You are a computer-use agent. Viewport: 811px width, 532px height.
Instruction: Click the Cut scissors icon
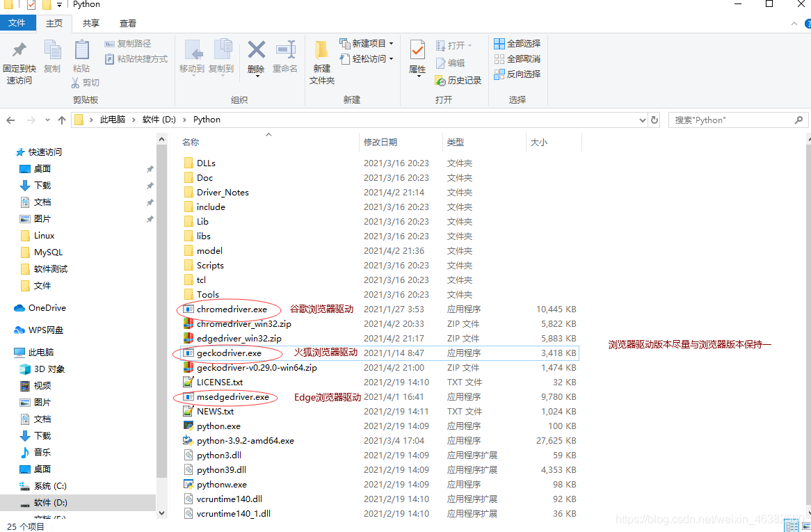tap(76, 82)
